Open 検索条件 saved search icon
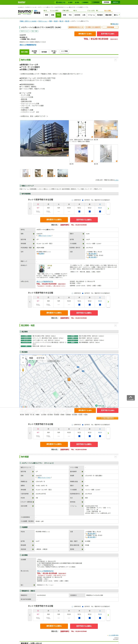This screenshot has width=138, height=644. coord(85,2)
